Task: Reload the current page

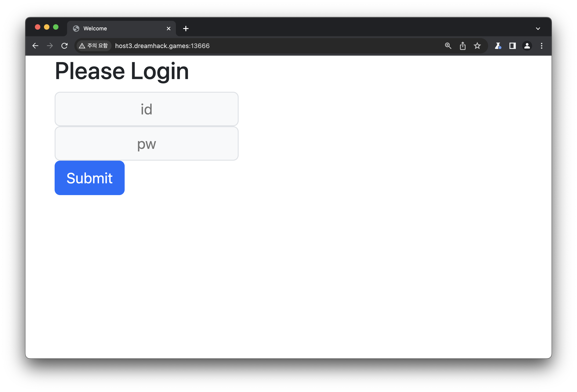Action: tap(65, 46)
